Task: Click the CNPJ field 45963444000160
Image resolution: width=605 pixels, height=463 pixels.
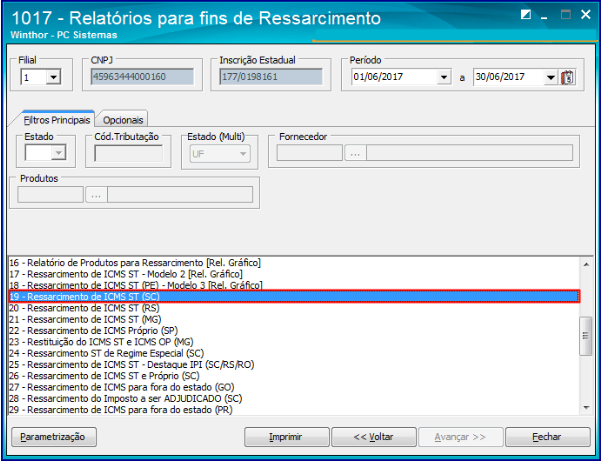Action: 142,77
